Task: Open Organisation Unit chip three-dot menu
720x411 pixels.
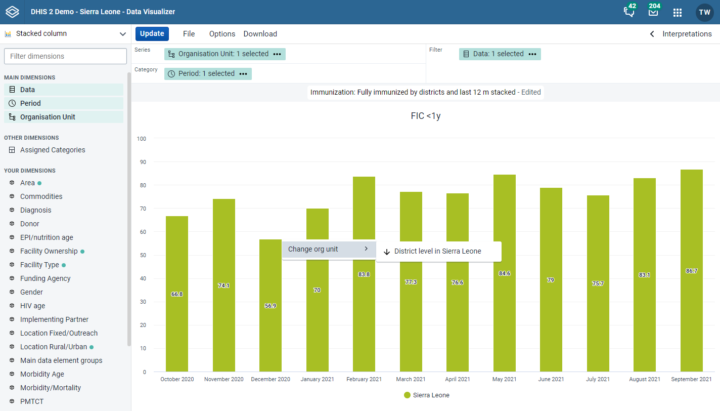Action: [277, 54]
